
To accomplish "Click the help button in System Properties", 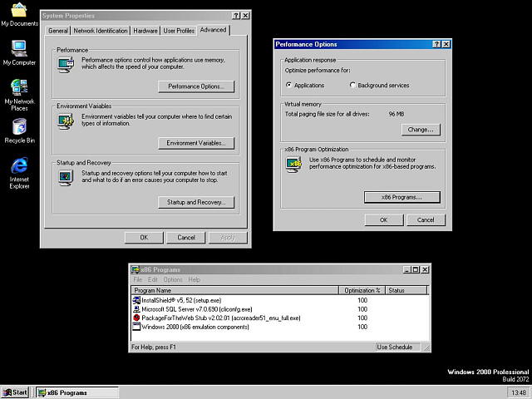I will click(236, 15).
